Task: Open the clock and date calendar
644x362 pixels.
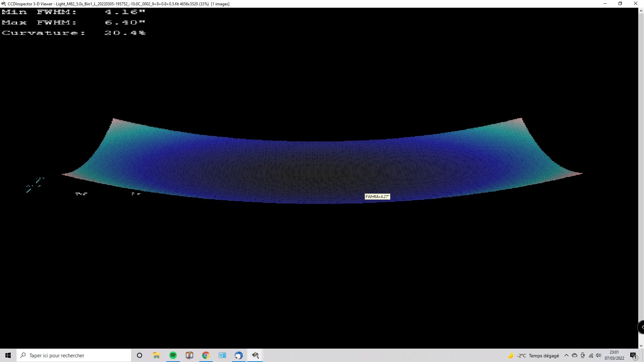Action: (614, 355)
